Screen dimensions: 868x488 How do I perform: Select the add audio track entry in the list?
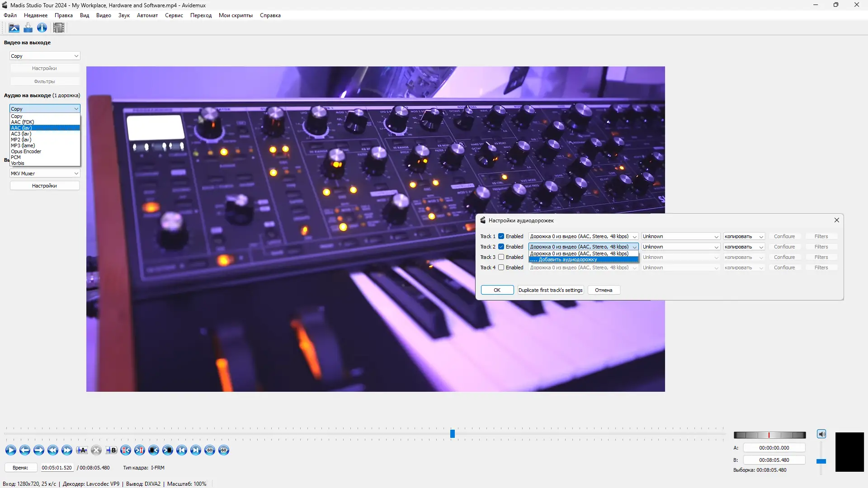tap(583, 260)
